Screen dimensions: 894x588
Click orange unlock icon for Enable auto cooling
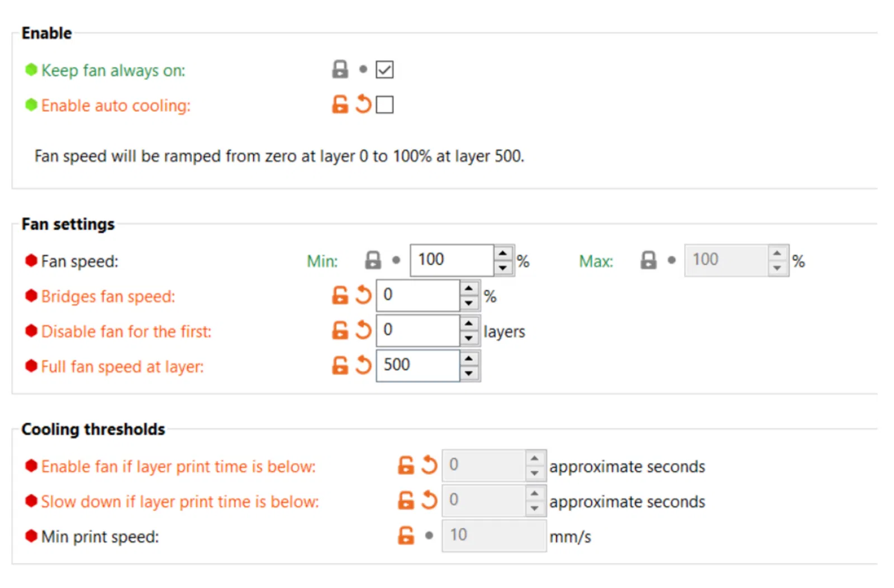coord(340,104)
